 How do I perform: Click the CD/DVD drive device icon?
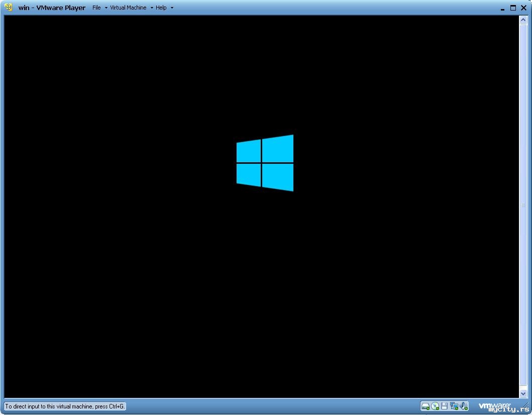click(x=435, y=406)
